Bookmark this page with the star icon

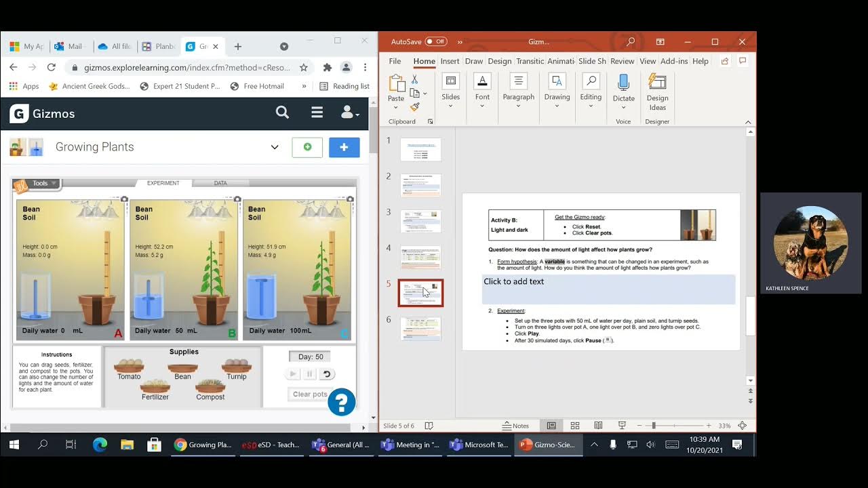click(x=304, y=67)
